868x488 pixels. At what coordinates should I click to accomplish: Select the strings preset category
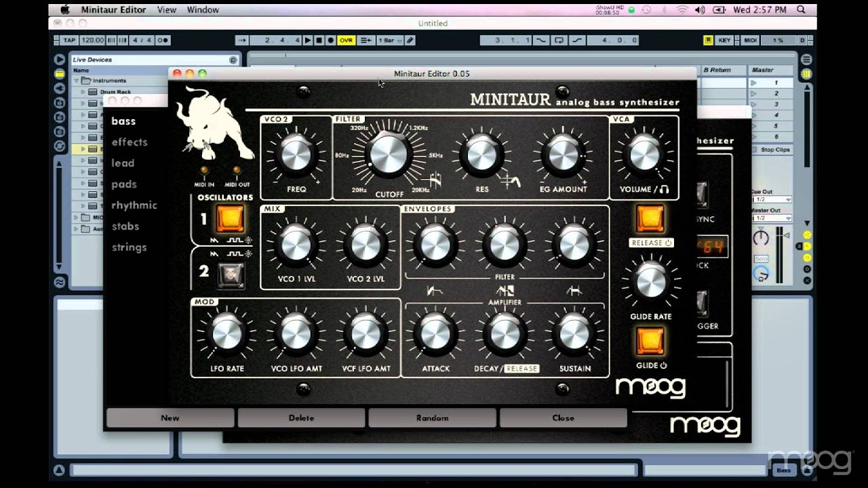coord(130,247)
